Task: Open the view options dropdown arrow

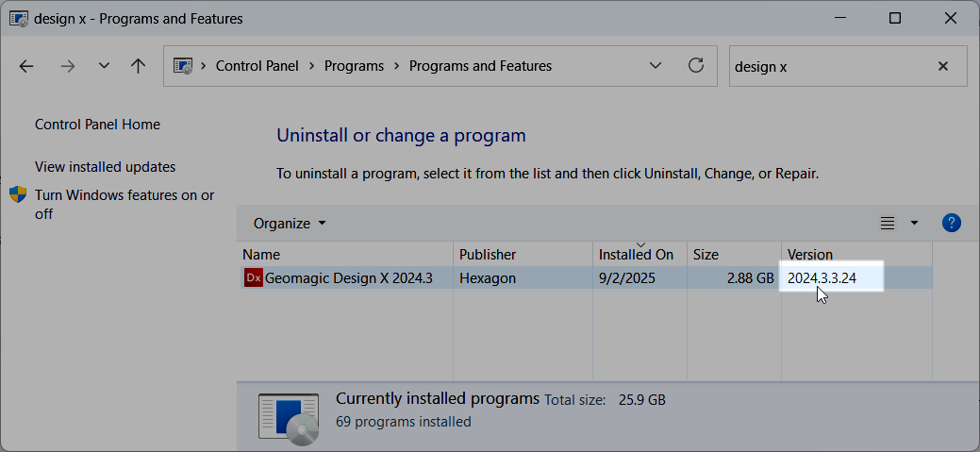Action: click(x=914, y=223)
